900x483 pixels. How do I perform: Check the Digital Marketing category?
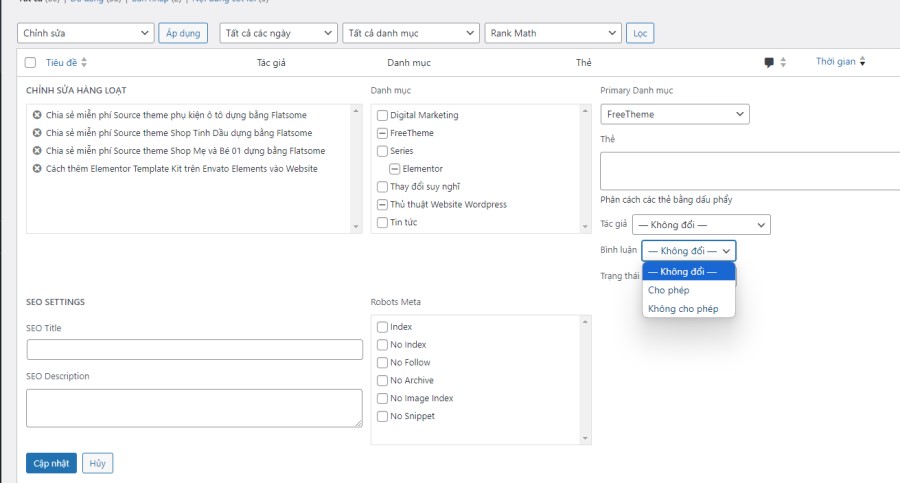382,115
